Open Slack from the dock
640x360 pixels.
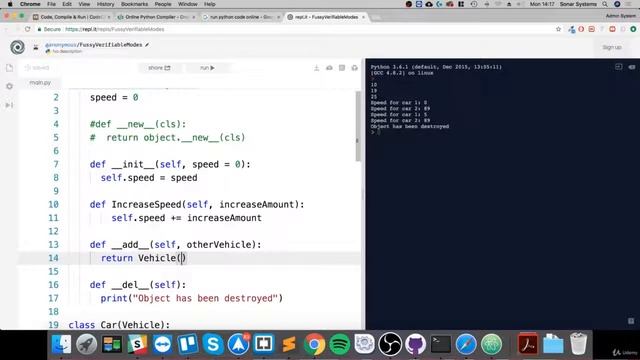(x=137, y=345)
